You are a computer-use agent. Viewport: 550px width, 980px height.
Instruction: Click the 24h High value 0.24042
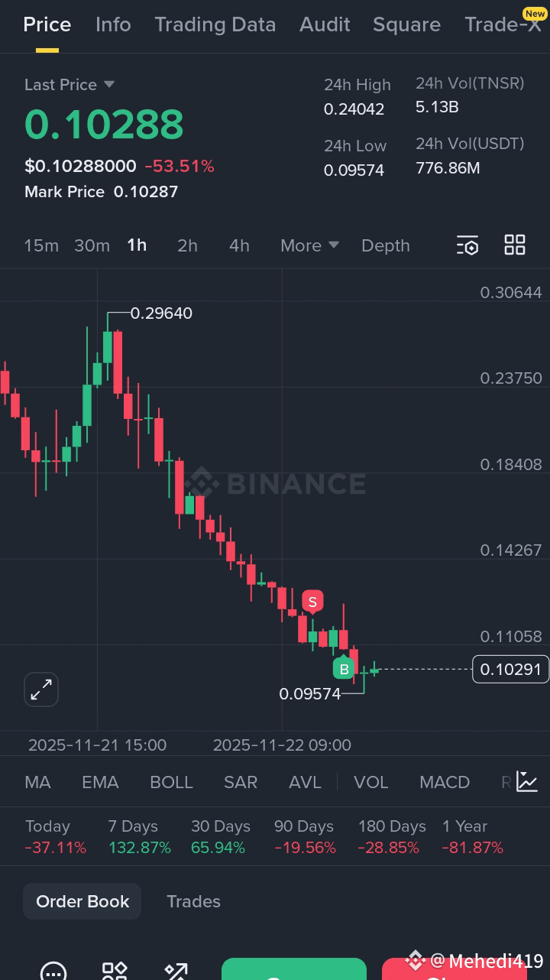[x=354, y=109]
